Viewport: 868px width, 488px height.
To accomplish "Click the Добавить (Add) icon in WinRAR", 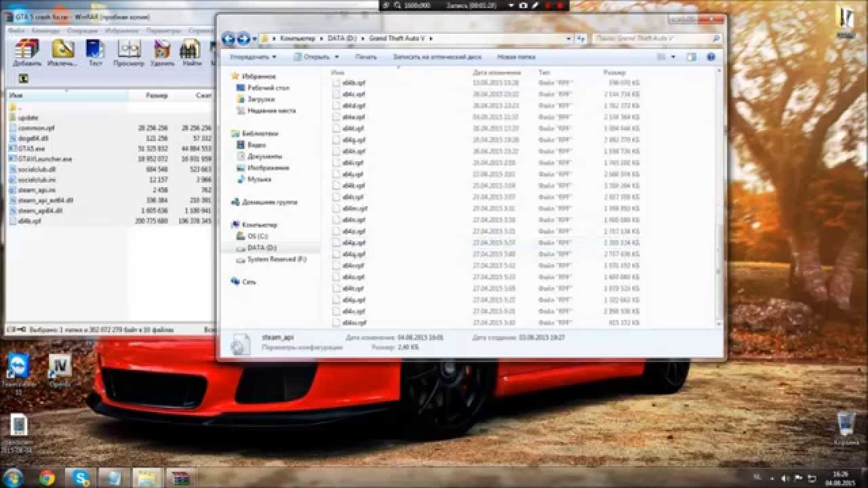I will pyautogui.click(x=27, y=53).
